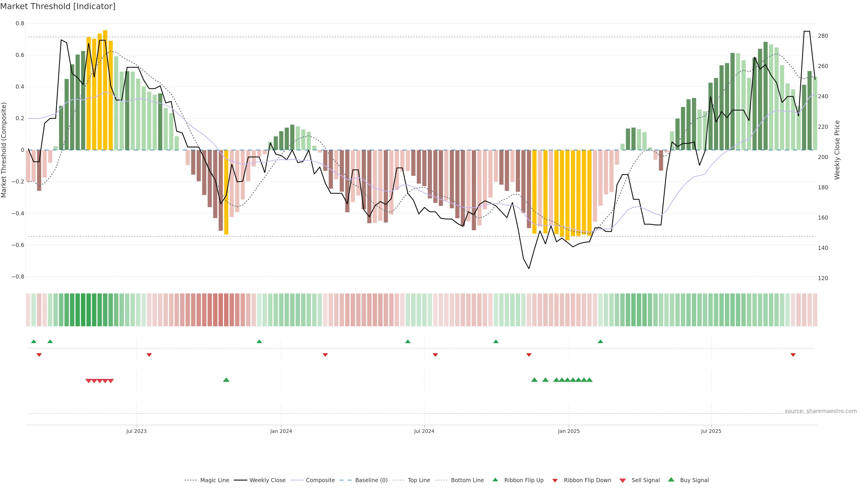Image resolution: width=868 pixels, height=488 pixels.
Task: Click the ribbon flip up marker after Jan 2025
Action: tap(600, 342)
